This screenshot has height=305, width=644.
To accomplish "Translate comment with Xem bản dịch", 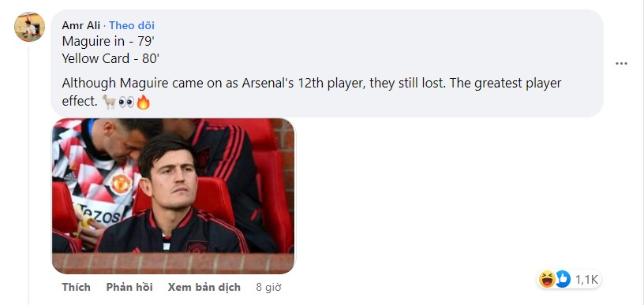I will pos(204,288).
